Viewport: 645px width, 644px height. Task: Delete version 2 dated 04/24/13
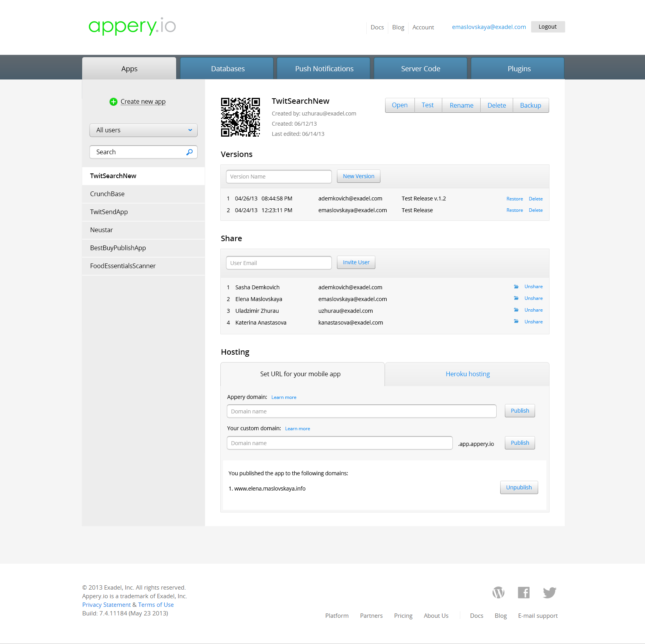click(x=536, y=210)
